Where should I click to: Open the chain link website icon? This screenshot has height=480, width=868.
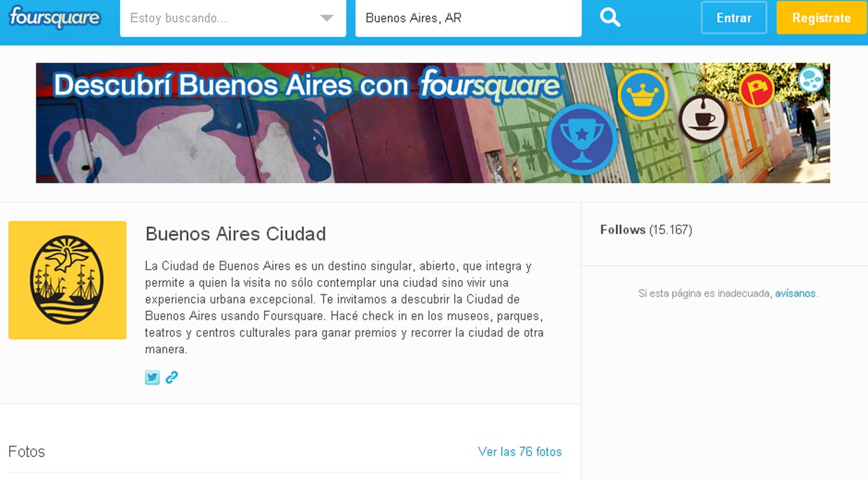[171, 378]
